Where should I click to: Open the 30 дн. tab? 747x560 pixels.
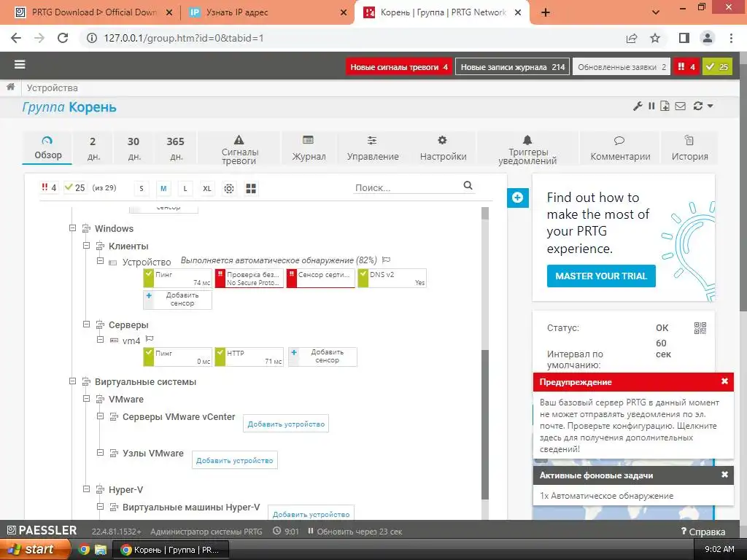coord(134,148)
